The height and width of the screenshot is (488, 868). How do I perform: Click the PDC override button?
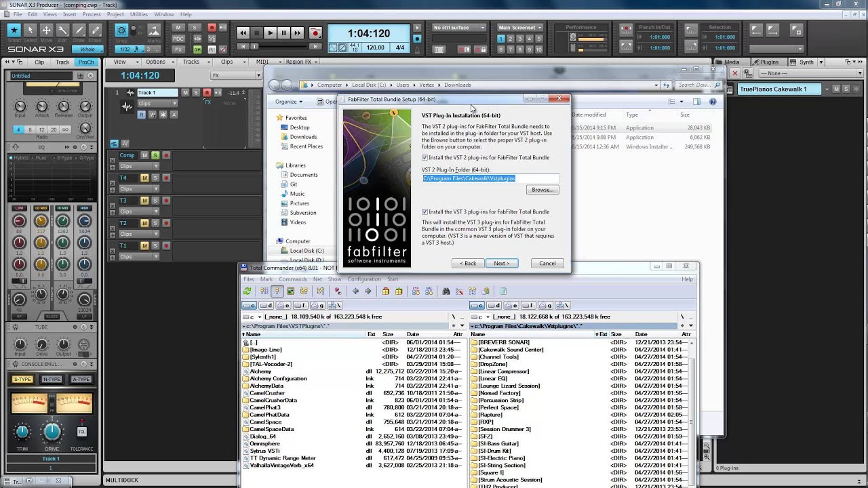tap(178, 39)
